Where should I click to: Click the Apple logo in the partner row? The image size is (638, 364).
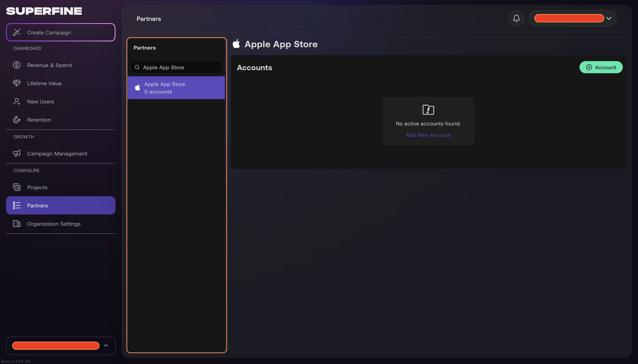[137, 87]
